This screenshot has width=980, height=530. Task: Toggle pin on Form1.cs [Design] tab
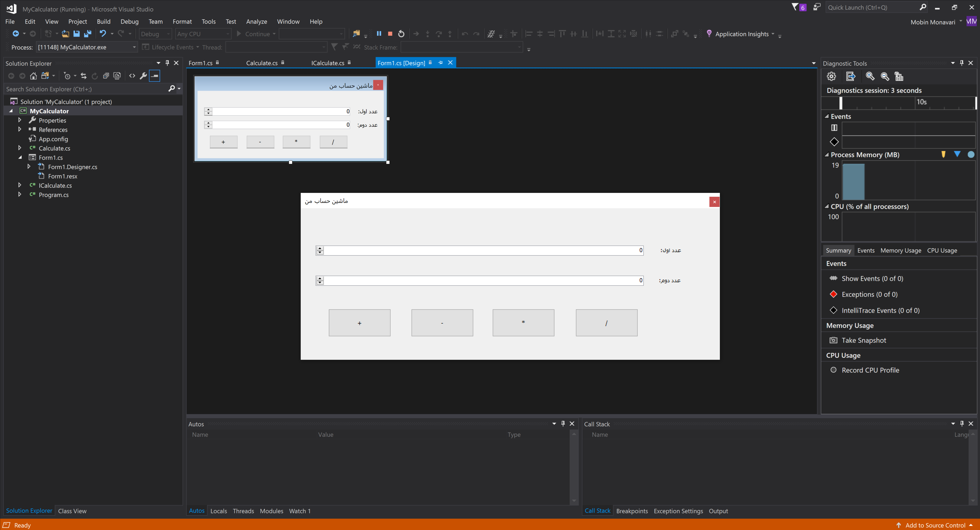(441, 63)
